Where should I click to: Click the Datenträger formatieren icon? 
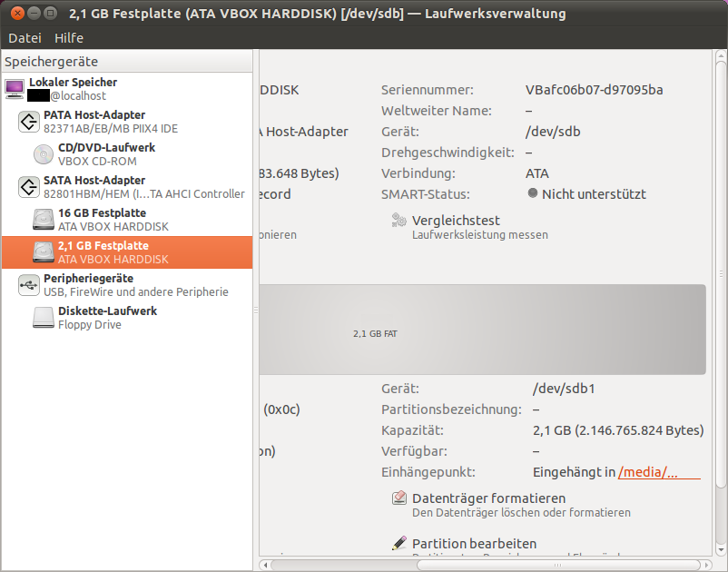(x=398, y=498)
